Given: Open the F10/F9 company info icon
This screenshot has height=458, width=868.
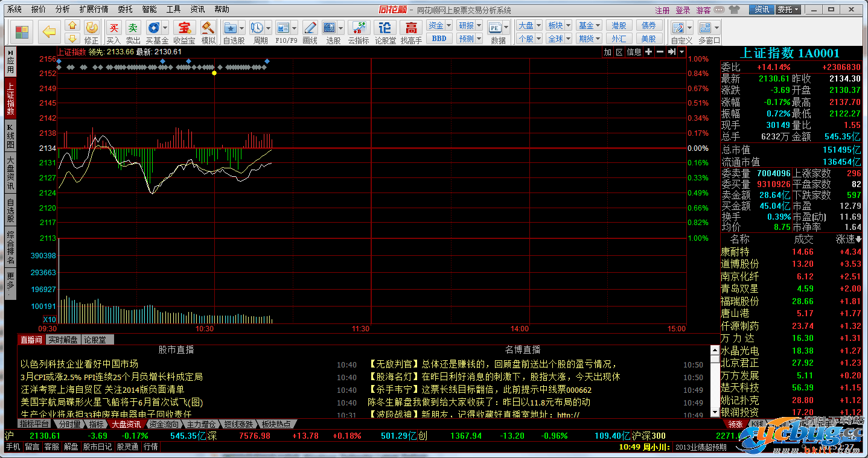Looking at the screenshot, I should pyautogui.click(x=282, y=27).
